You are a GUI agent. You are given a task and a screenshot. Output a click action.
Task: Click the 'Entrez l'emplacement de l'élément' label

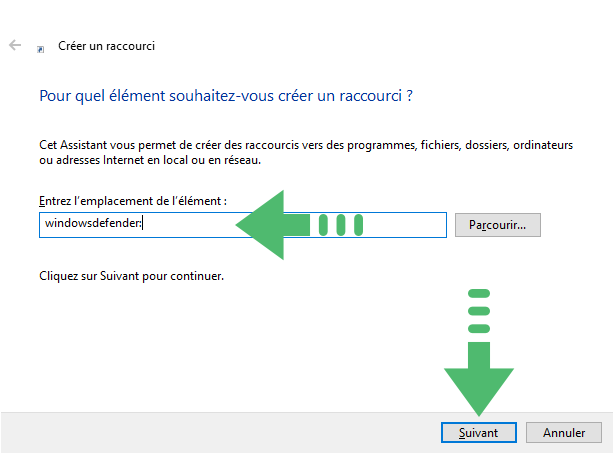point(133,201)
